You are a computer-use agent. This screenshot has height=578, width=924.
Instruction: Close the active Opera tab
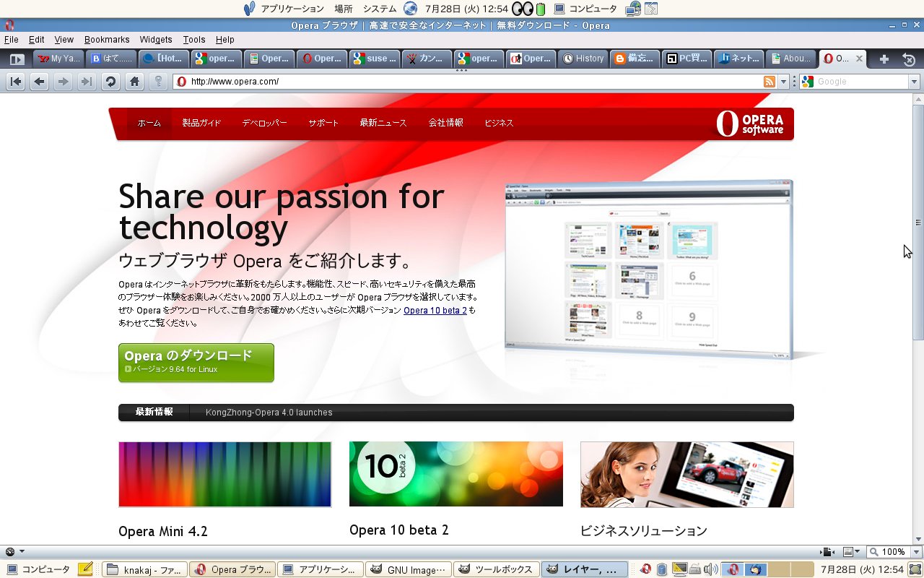[x=859, y=59]
